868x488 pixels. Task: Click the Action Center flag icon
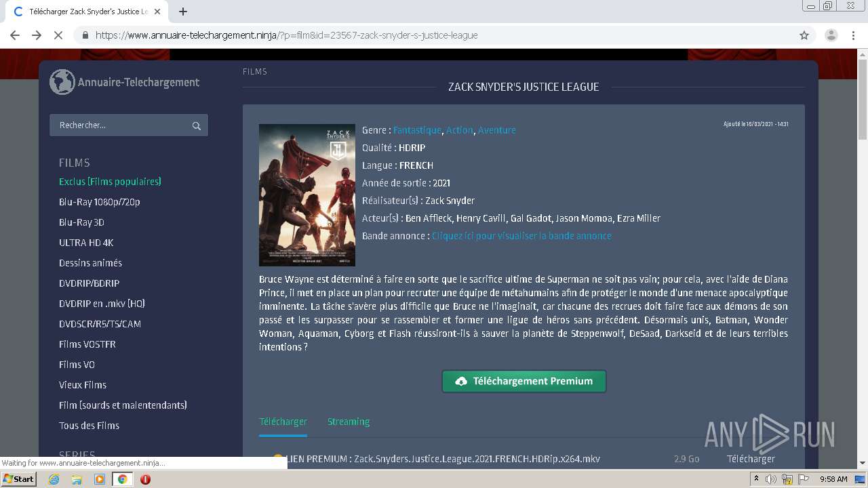[x=804, y=479]
